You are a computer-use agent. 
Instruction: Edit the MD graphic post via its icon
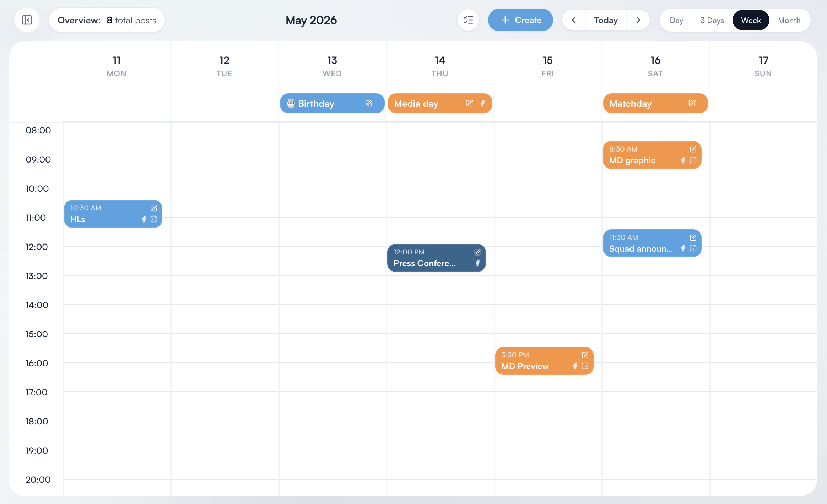pyautogui.click(x=693, y=149)
